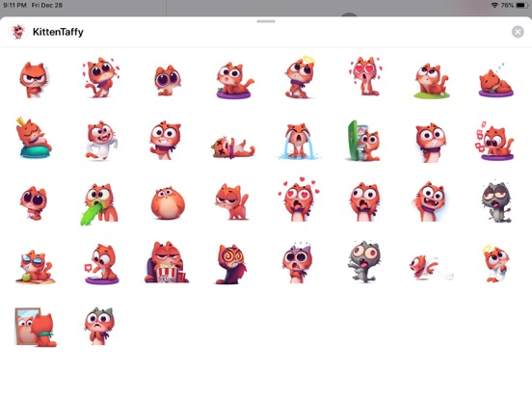
Task: Choose the kitten holding heart speech bubble
Action: click(101, 264)
